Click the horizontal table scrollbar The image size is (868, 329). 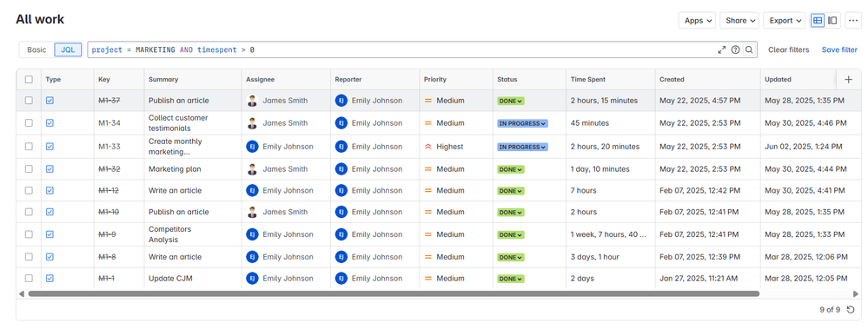(394, 293)
